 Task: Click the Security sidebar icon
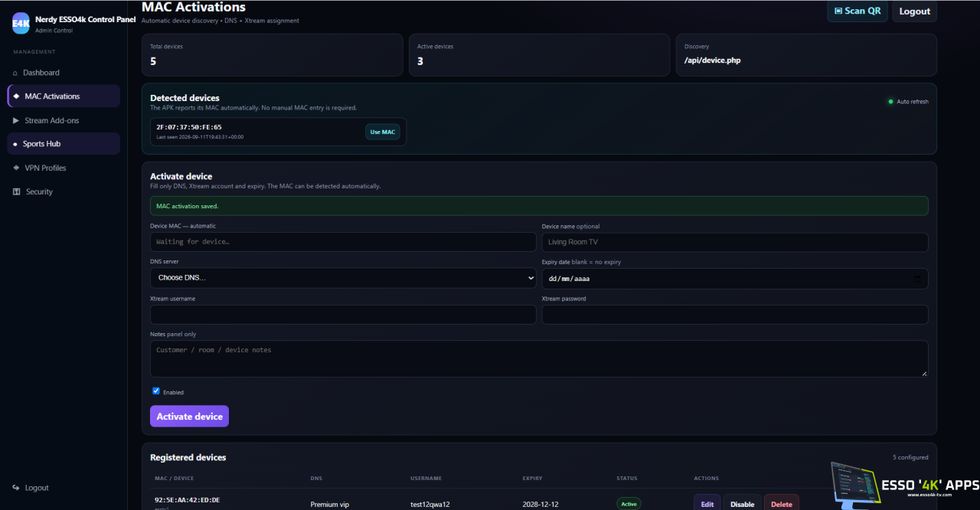click(x=17, y=191)
